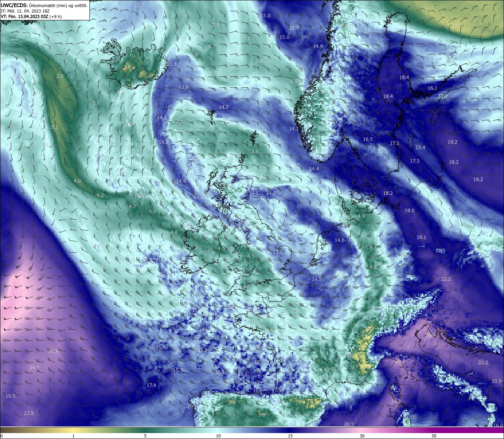Click the 16.1 value over Finland
The image size is (504, 439).
coord(432,88)
